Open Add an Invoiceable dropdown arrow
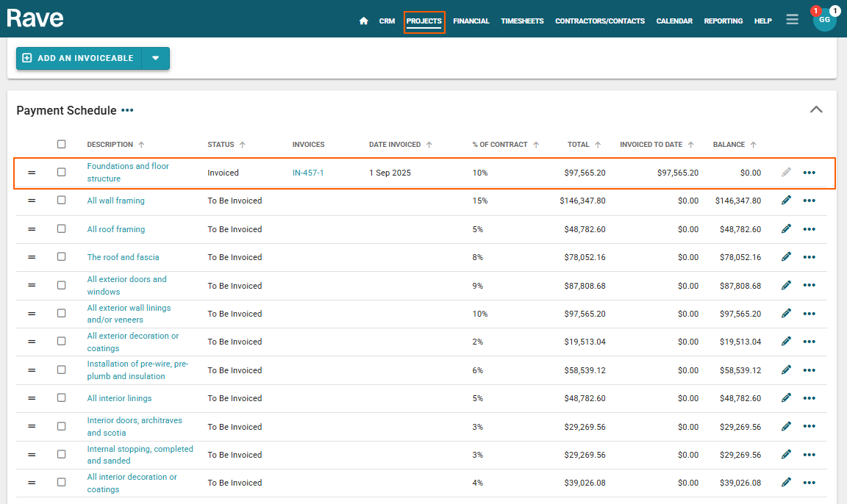The height and width of the screenshot is (504, 847). [156, 58]
